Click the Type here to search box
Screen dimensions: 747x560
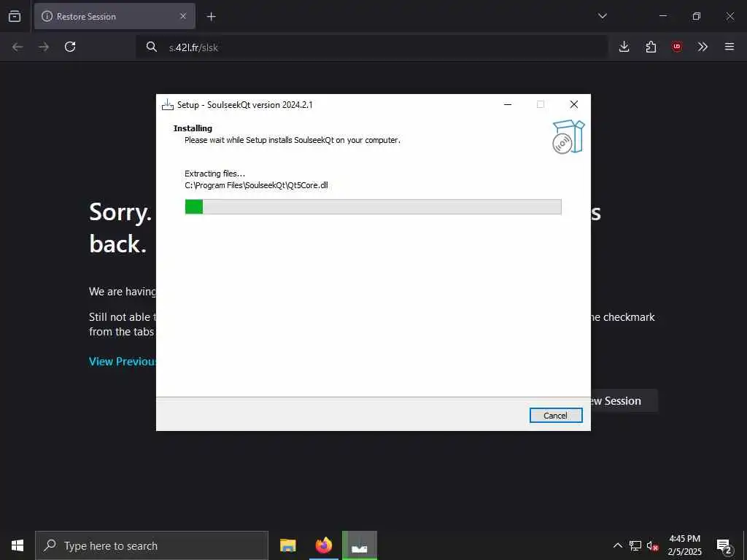click(152, 545)
